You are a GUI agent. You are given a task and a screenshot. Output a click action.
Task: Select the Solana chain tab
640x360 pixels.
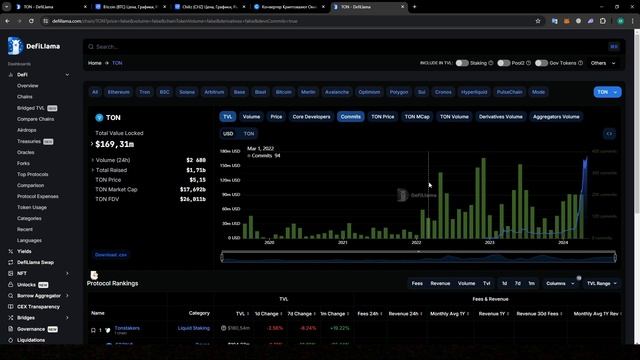187,92
